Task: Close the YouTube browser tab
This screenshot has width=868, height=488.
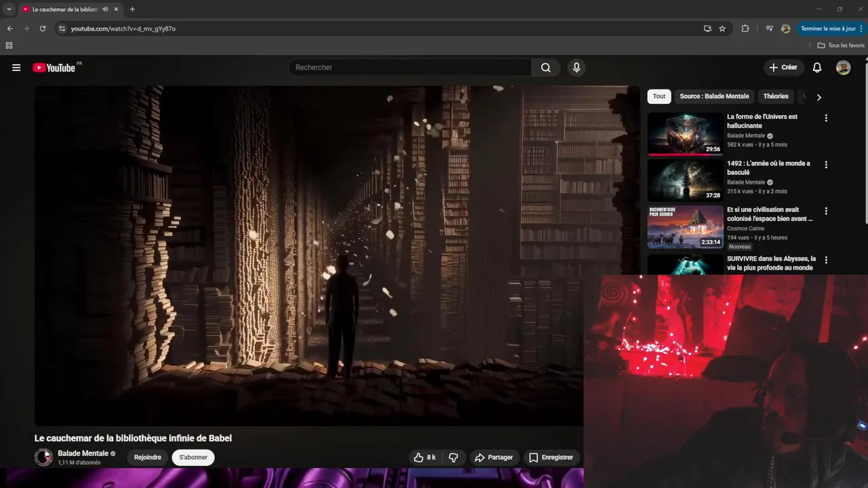Action: pyautogui.click(x=116, y=9)
